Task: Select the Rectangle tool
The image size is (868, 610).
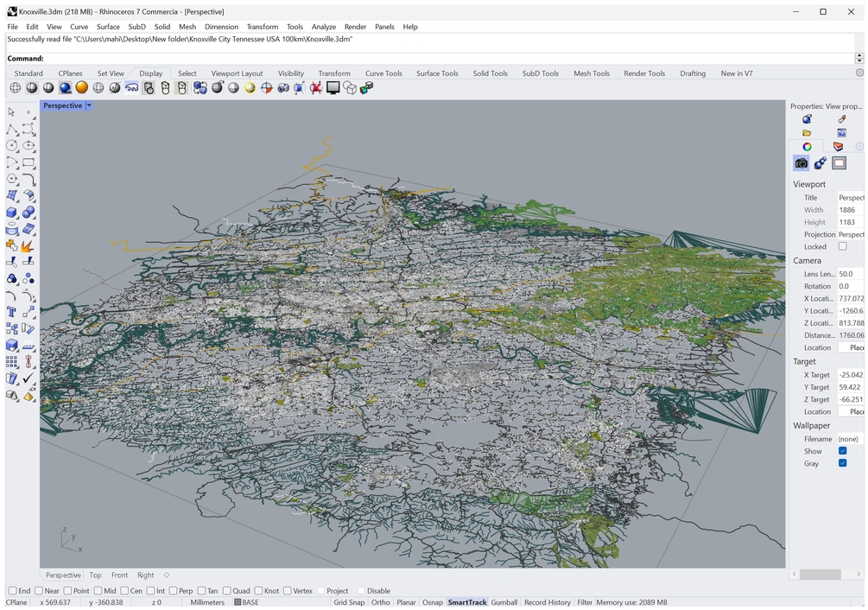Action: pos(29,162)
